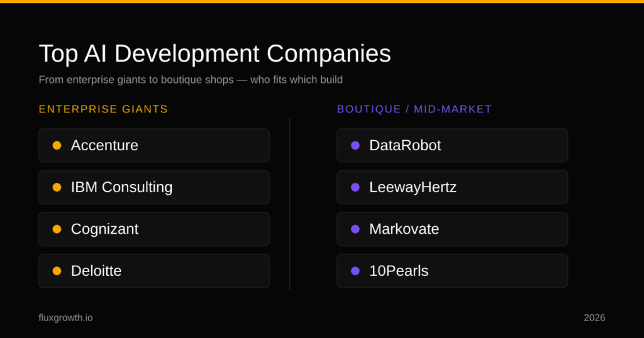
Task: Open the Cognizant entry
Action: (x=154, y=229)
